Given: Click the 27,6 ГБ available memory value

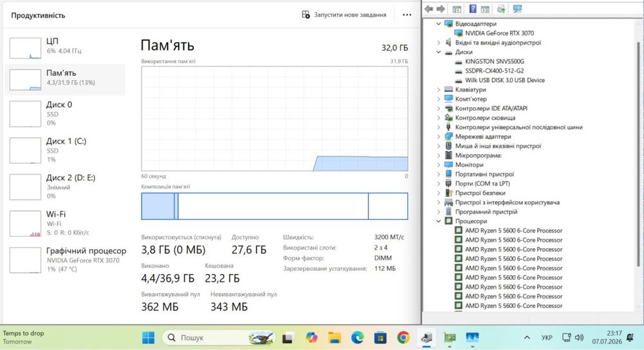Looking at the screenshot, I should (249, 249).
